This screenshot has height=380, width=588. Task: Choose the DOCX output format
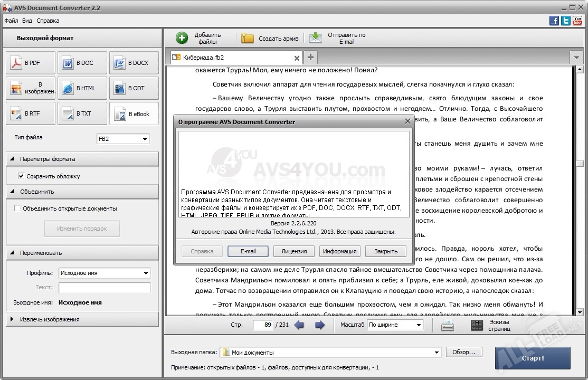(x=134, y=63)
